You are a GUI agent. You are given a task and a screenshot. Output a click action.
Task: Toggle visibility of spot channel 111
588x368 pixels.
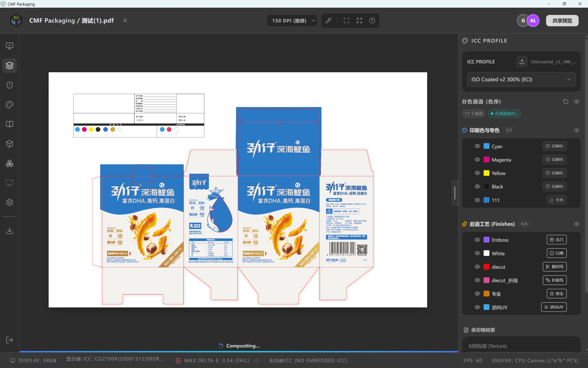tap(477, 200)
